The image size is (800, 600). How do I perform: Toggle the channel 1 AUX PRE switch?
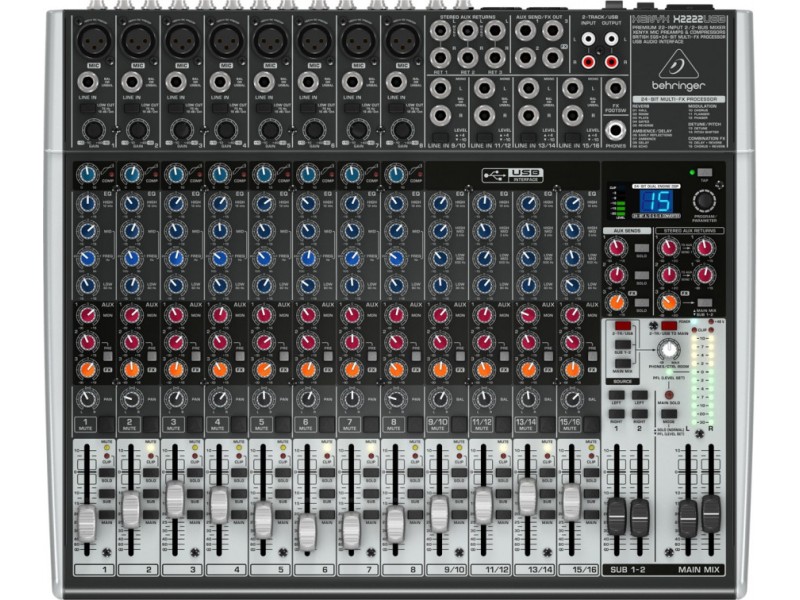108,356
